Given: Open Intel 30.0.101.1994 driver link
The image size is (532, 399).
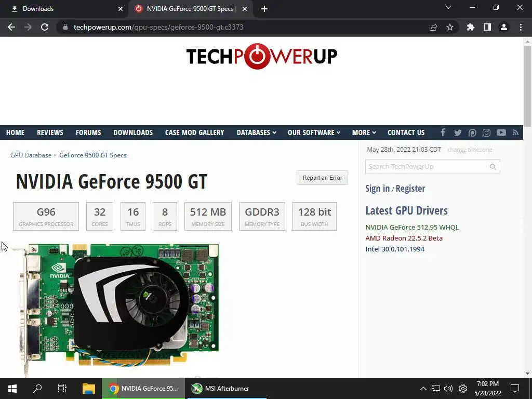Looking at the screenshot, I should point(395,249).
